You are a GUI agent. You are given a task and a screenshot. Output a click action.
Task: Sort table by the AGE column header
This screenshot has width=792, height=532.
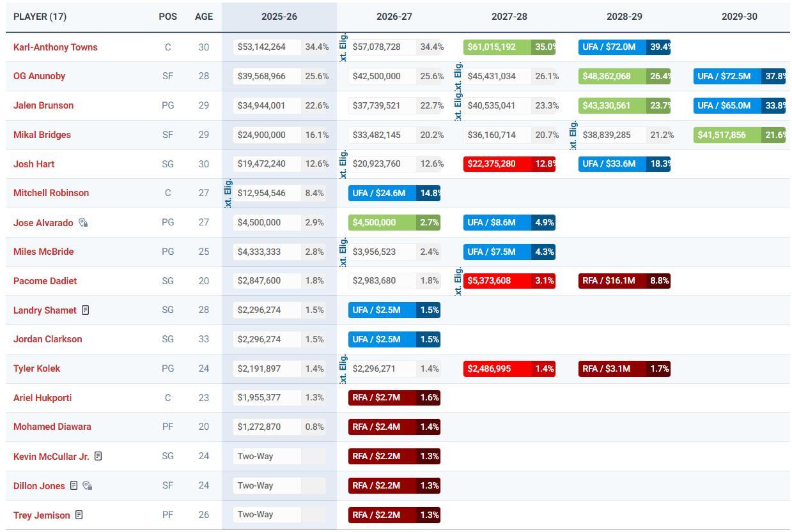(203, 17)
